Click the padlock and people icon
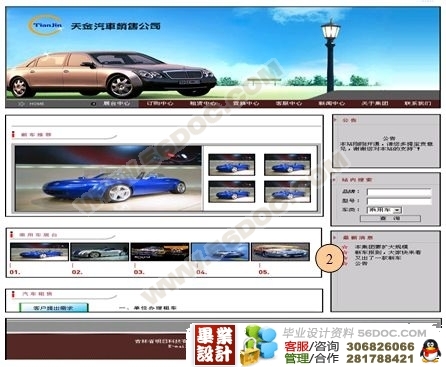446x367 pixels. coord(259,346)
